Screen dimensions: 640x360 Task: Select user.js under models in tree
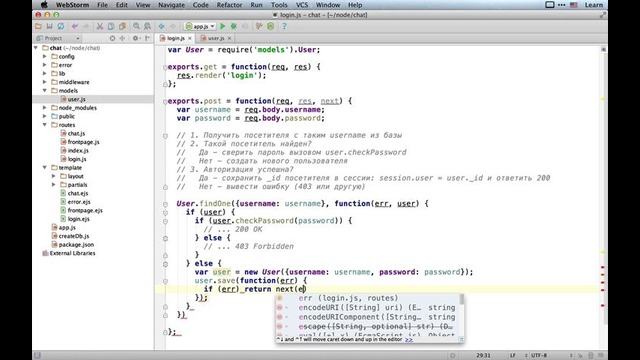(76, 99)
